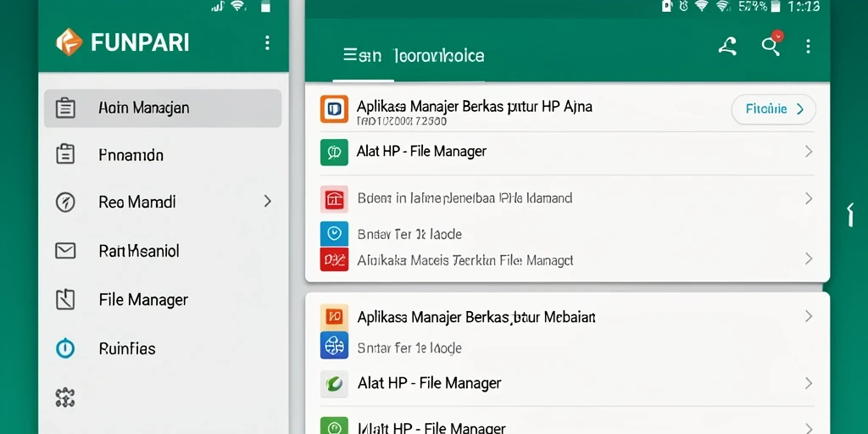Switch to the Ieoronvhoice tab
The image size is (868, 434).
pyautogui.click(x=438, y=55)
